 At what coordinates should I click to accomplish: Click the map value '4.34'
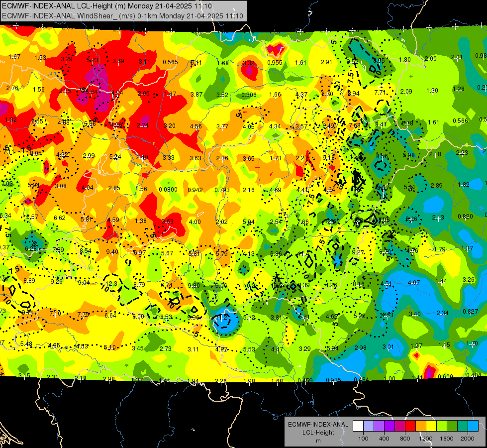point(275,126)
